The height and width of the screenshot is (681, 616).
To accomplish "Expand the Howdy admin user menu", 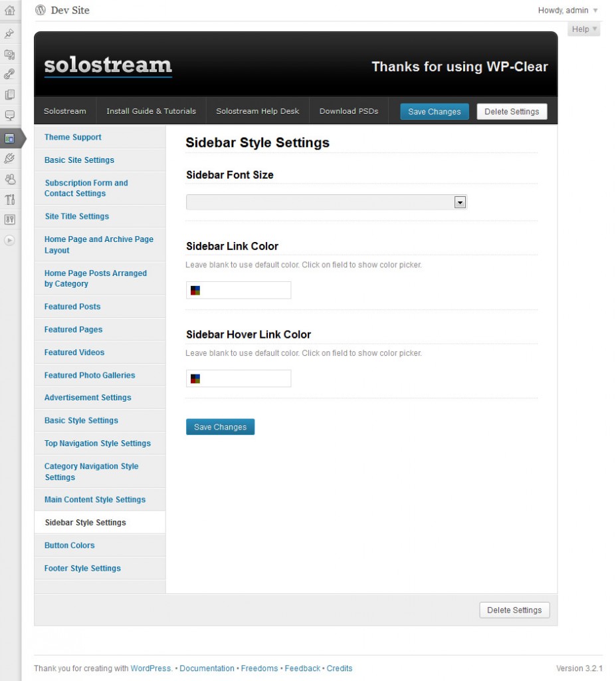I will point(567,11).
